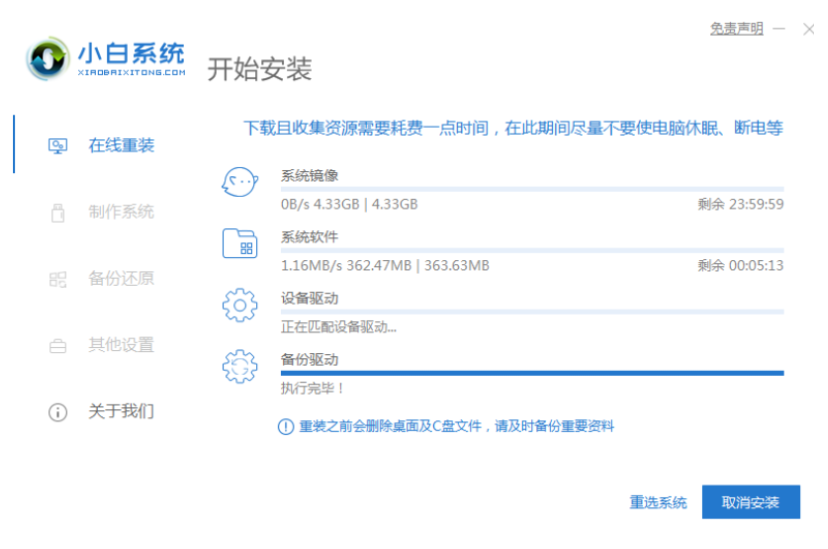The image size is (828, 549).
Task: Click the 小白系统 logo icon
Action: [47, 59]
